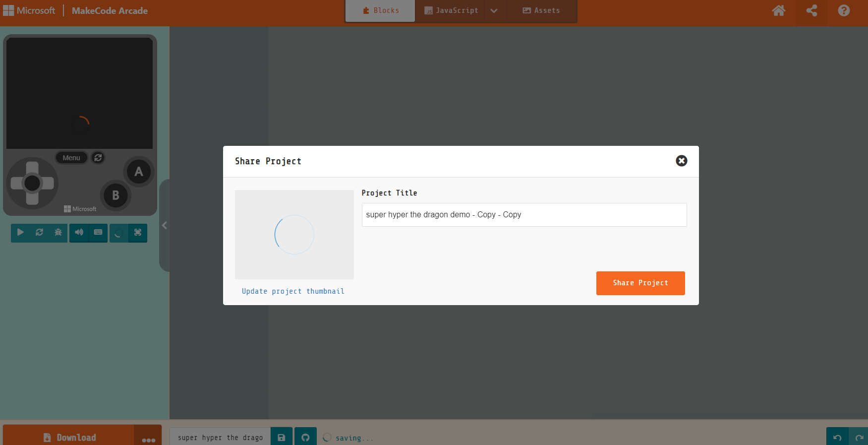Image resolution: width=868 pixels, height=445 pixels.
Task: Launch the simulator in fullscreen
Action: (x=138, y=233)
